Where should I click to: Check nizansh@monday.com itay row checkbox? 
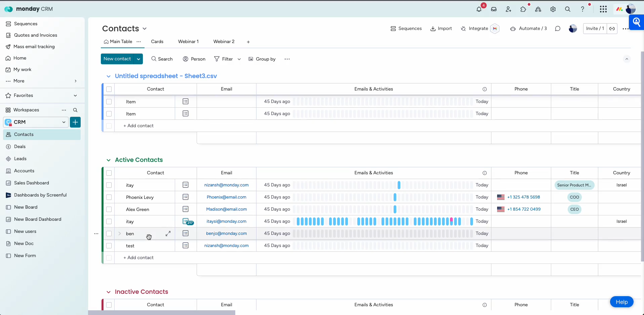109,185
